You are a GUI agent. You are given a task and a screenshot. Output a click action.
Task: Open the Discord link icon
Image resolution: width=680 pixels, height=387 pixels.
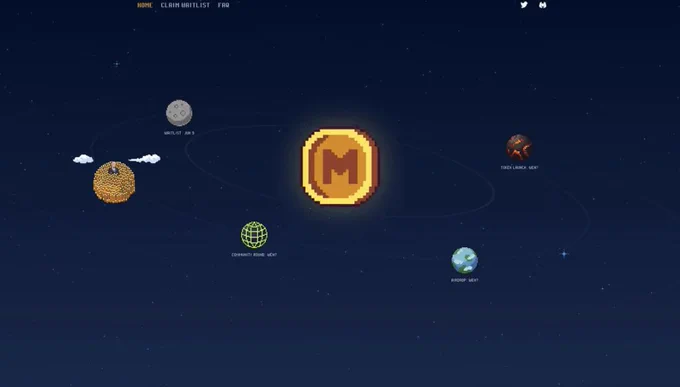(543, 5)
